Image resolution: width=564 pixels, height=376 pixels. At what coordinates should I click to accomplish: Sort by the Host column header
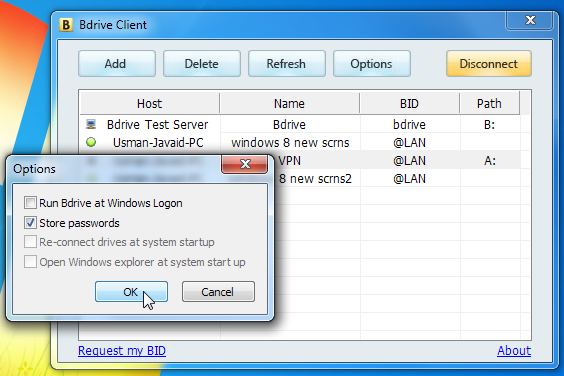click(x=150, y=104)
